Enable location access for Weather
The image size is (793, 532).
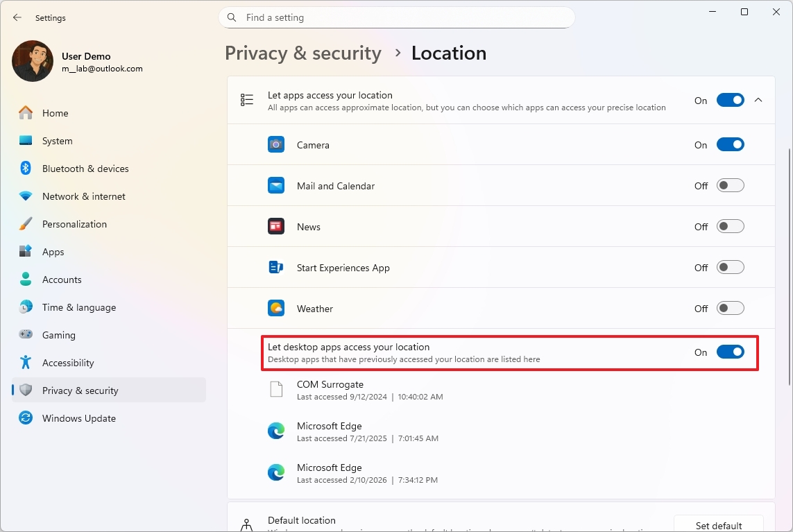tap(730, 308)
